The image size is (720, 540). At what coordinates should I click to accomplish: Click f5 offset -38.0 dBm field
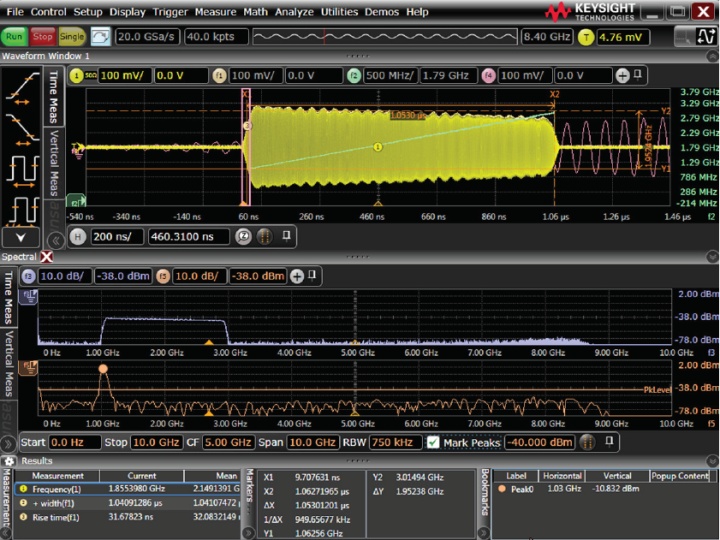258,276
